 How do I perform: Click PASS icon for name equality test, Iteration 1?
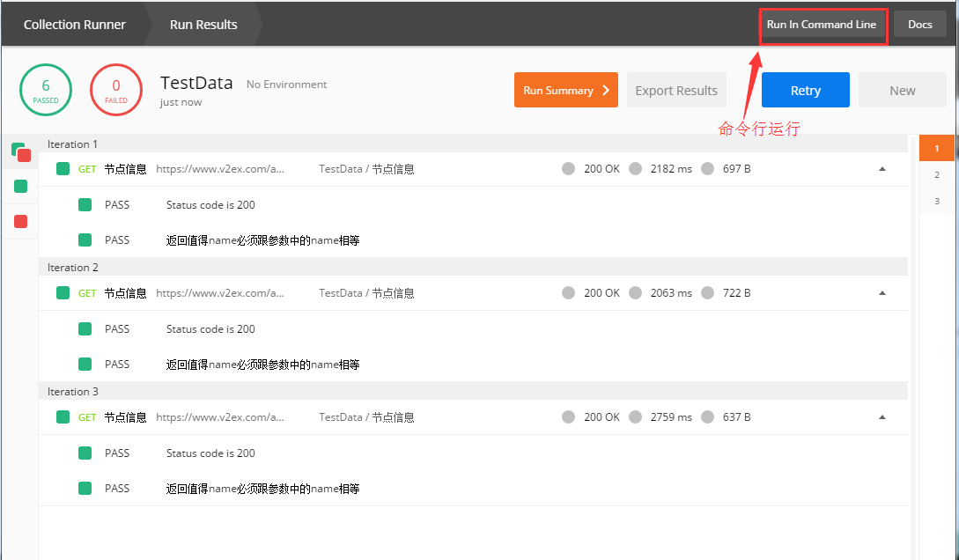pyautogui.click(x=85, y=239)
